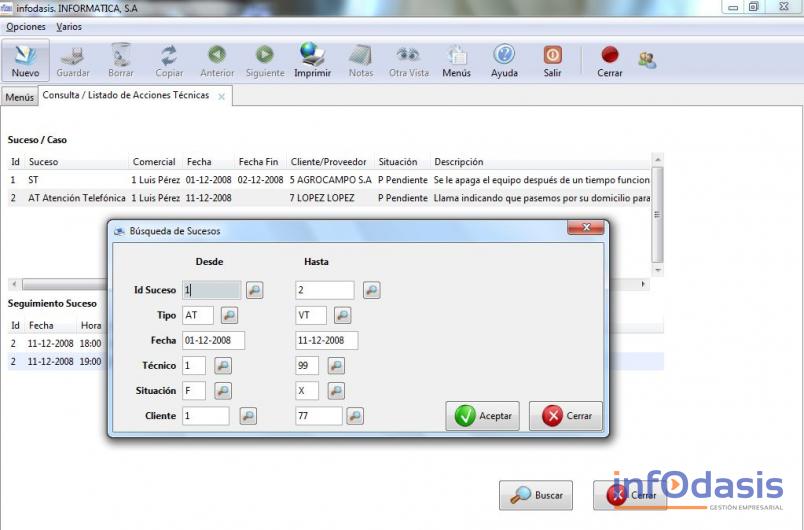The image size is (804, 530).
Task: Open lookup for Técnico Desde field
Action: click(222, 366)
